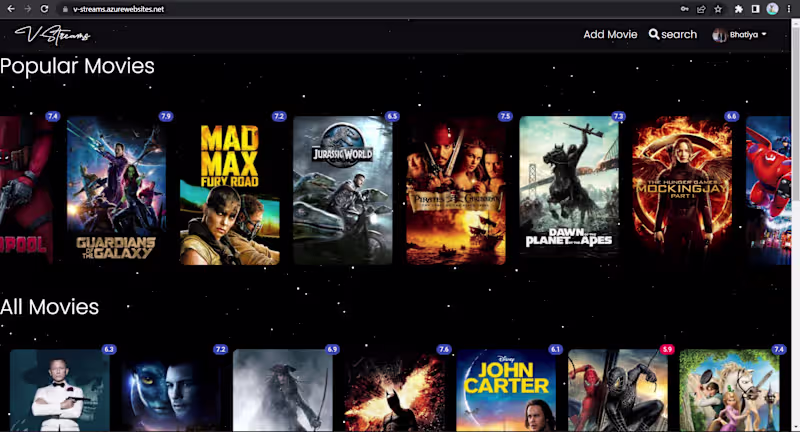The height and width of the screenshot is (432, 800).
Task: Click the 'search' label in navbar
Action: coord(679,34)
